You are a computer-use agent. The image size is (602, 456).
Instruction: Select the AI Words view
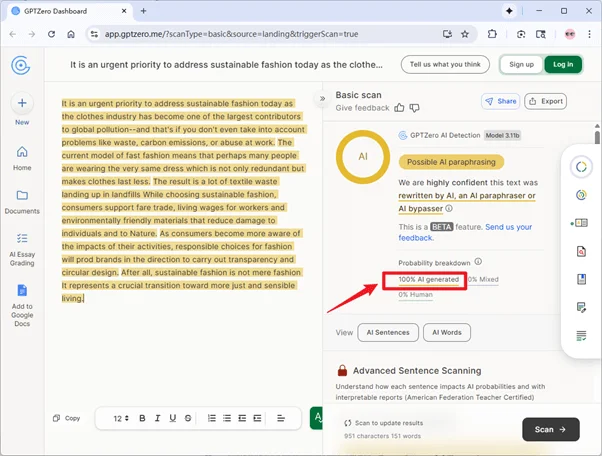[x=447, y=332]
